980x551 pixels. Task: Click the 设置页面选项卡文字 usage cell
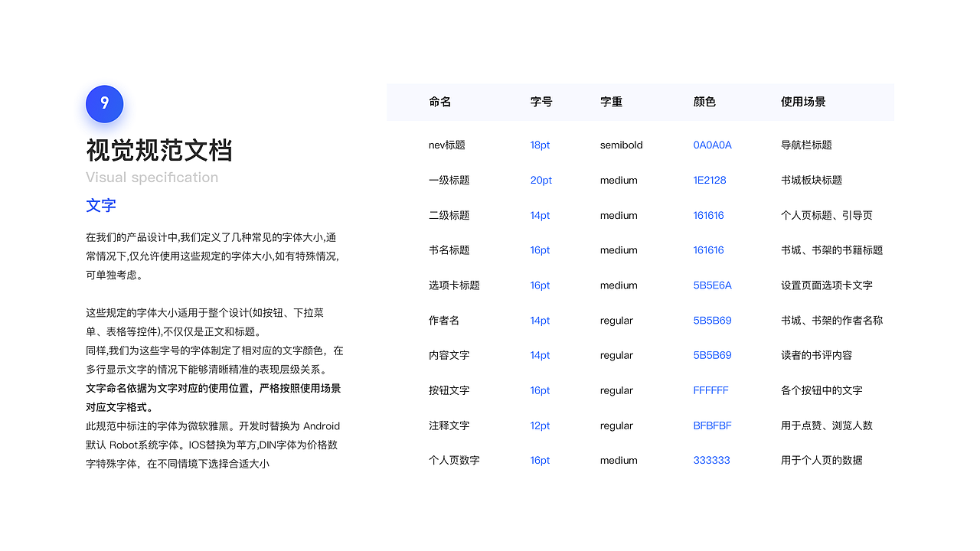pos(827,285)
